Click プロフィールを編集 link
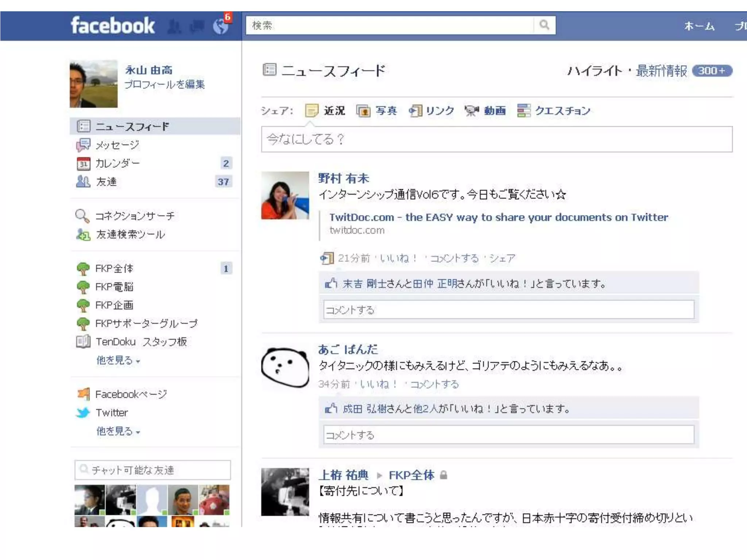Screen dimensions: 747x560 tap(164, 84)
